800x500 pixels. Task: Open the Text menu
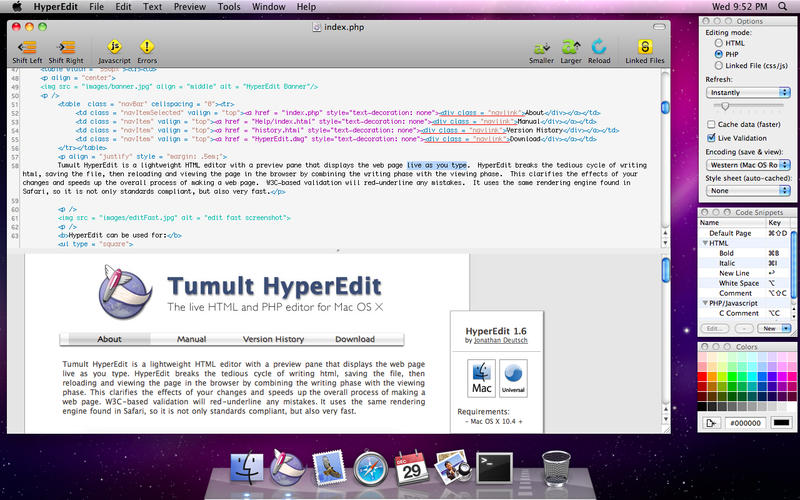(152, 7)
